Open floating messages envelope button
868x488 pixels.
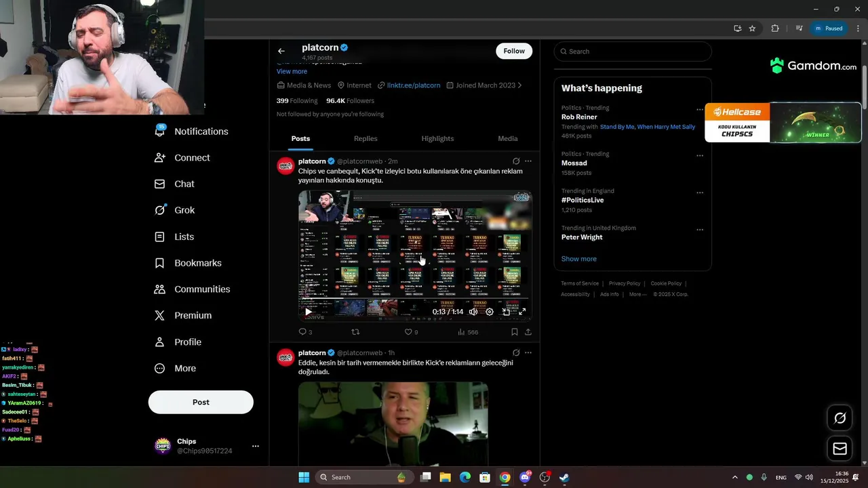click(840, 449)
